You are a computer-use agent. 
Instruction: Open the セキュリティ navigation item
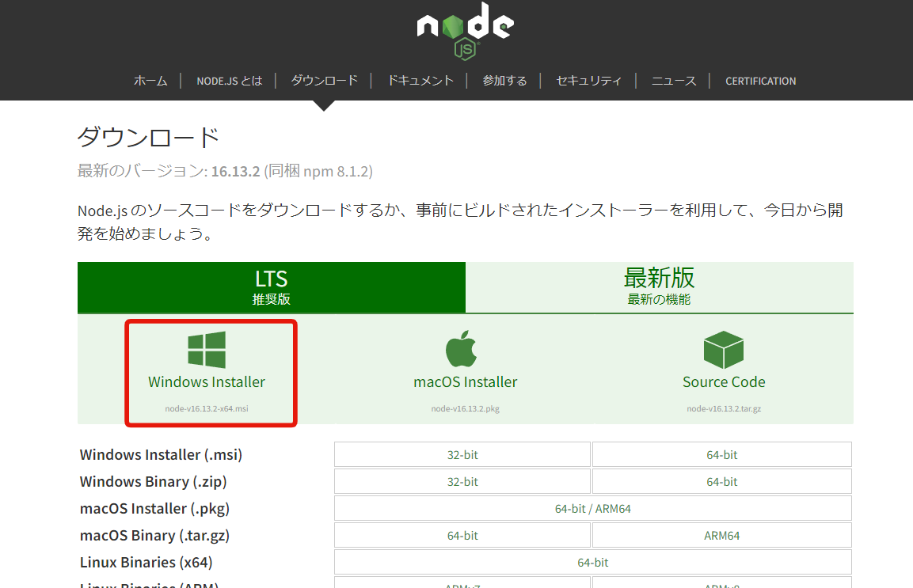point(588,81)
